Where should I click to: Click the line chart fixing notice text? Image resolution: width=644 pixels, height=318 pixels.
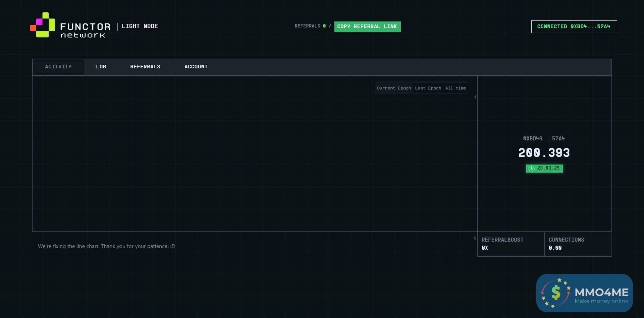coord(106,246)
